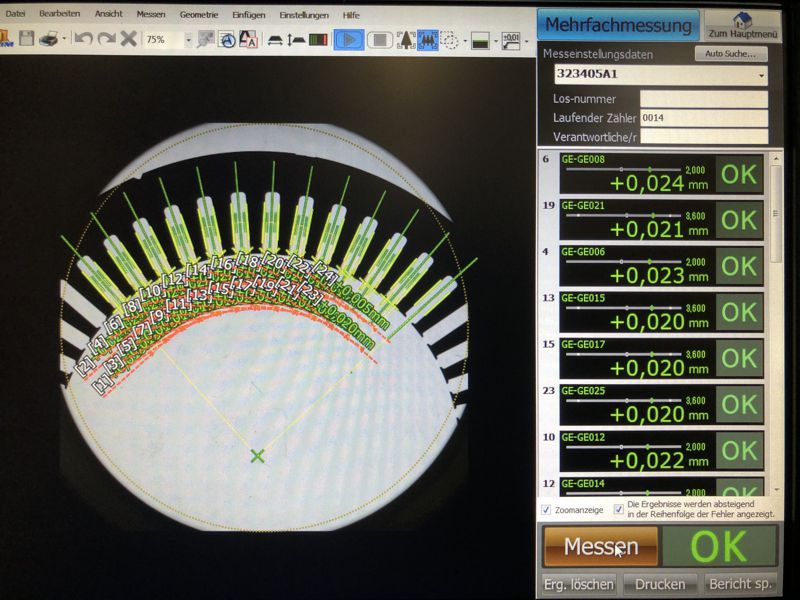This screenshot has height=600, width=800.
Task: Open the Geometrie menu
Action: coord(199,15)
